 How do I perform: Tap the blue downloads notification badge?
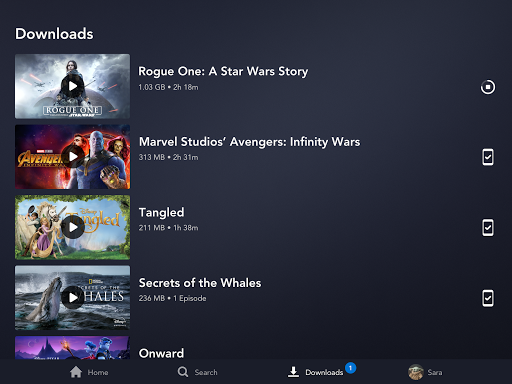350,368
